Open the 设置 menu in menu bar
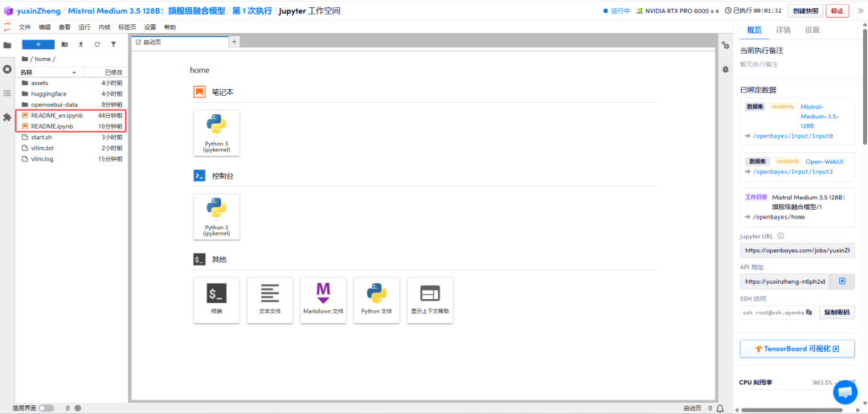The width and height of the screenshot is (868, 414). coord(150,27)
